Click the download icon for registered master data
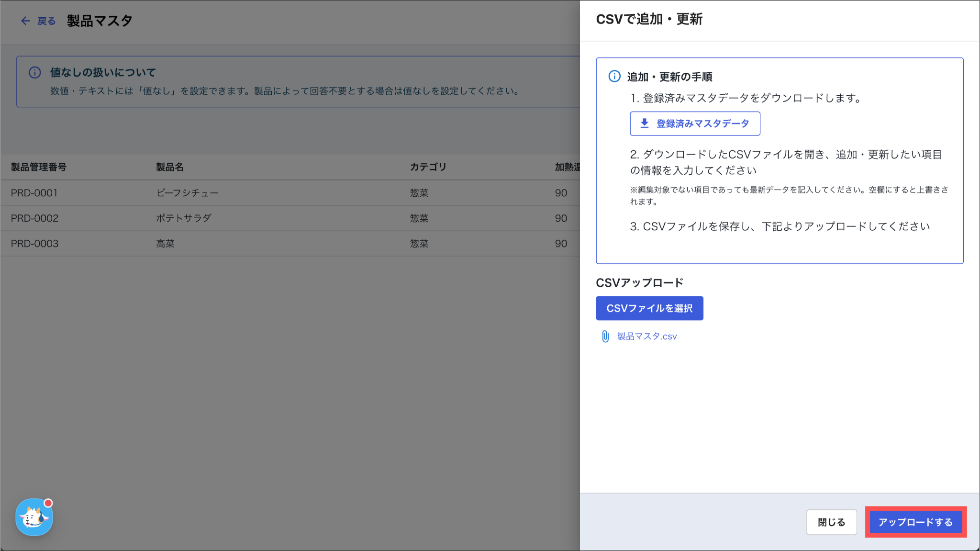Viewport: 980px width, 551px height. (645, 124)
